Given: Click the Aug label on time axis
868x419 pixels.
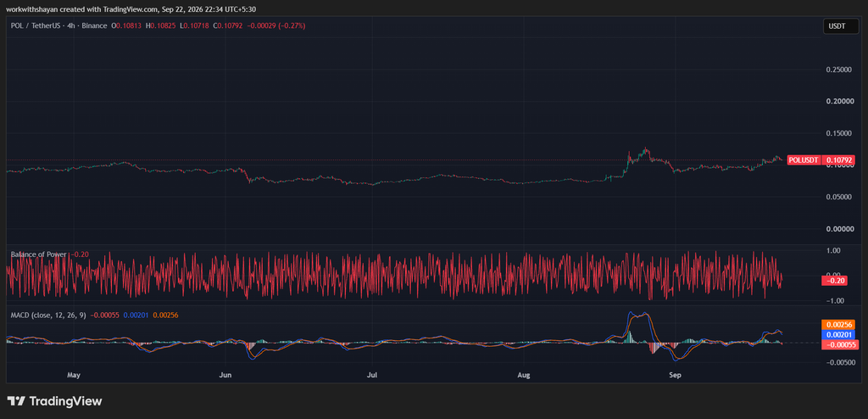Looking at the screenshot, I should coord(524,375).
